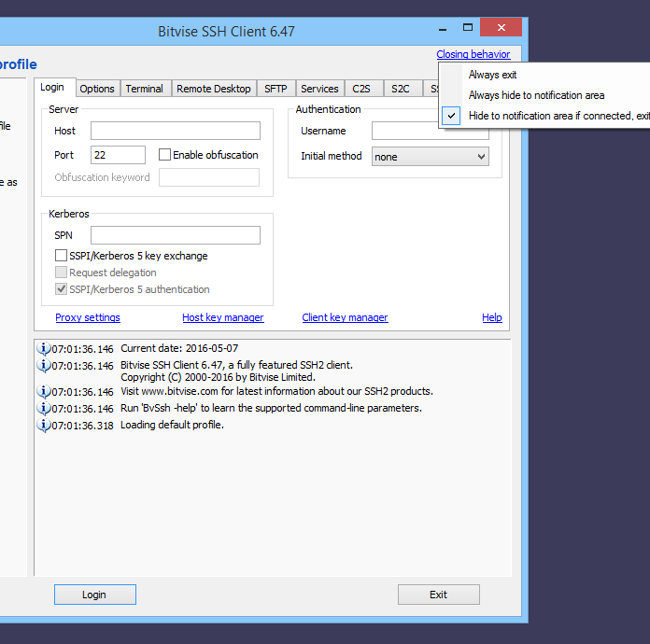Open the Client key manager link
Screen dimensions: 650x644
345,317
